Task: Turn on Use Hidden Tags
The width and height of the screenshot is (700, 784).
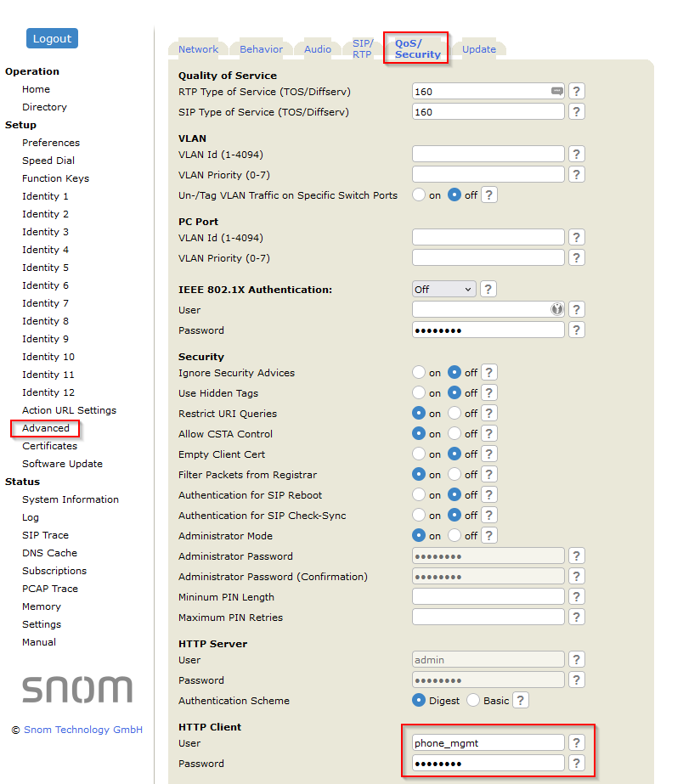Action: (419, 393)
